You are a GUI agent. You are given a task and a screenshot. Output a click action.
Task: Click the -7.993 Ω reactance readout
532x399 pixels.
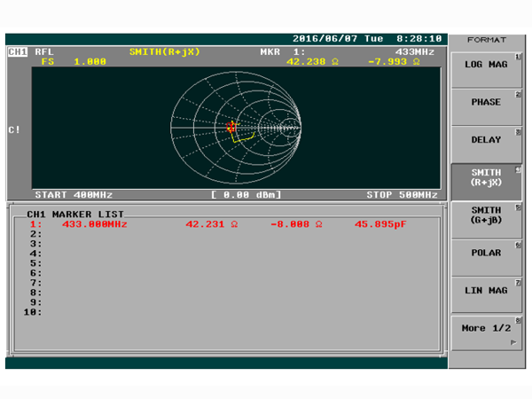tap(394, 62)
